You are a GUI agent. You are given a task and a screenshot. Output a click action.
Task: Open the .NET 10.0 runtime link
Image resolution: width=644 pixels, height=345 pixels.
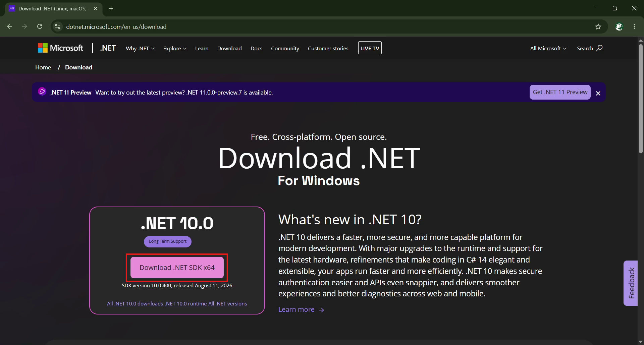(186, 303)
